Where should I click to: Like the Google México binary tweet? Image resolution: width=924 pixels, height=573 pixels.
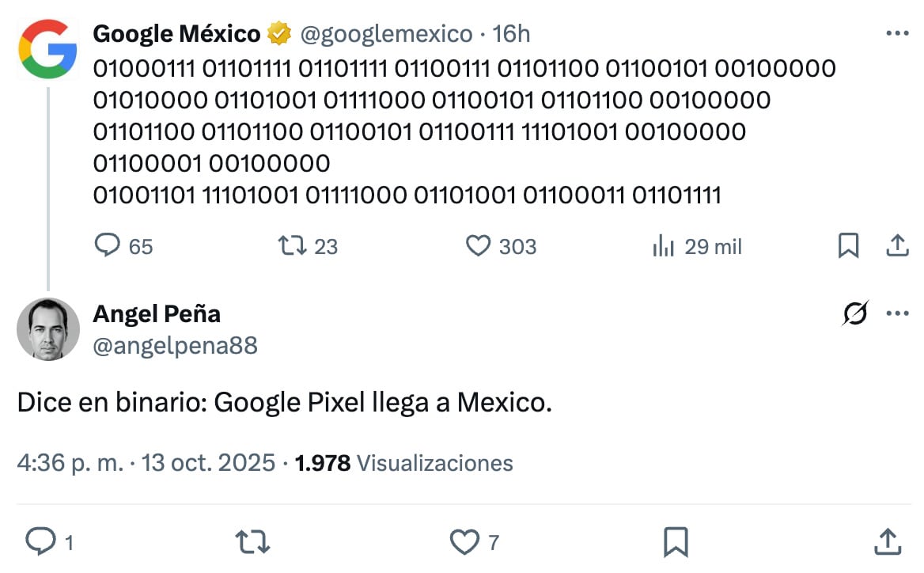(479, 246)
